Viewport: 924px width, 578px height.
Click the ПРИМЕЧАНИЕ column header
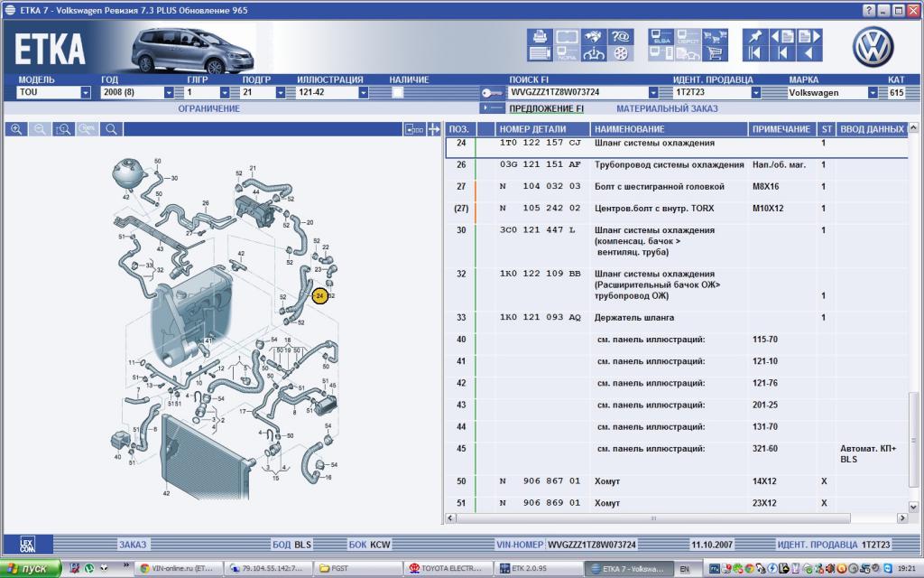pos(781,129)
